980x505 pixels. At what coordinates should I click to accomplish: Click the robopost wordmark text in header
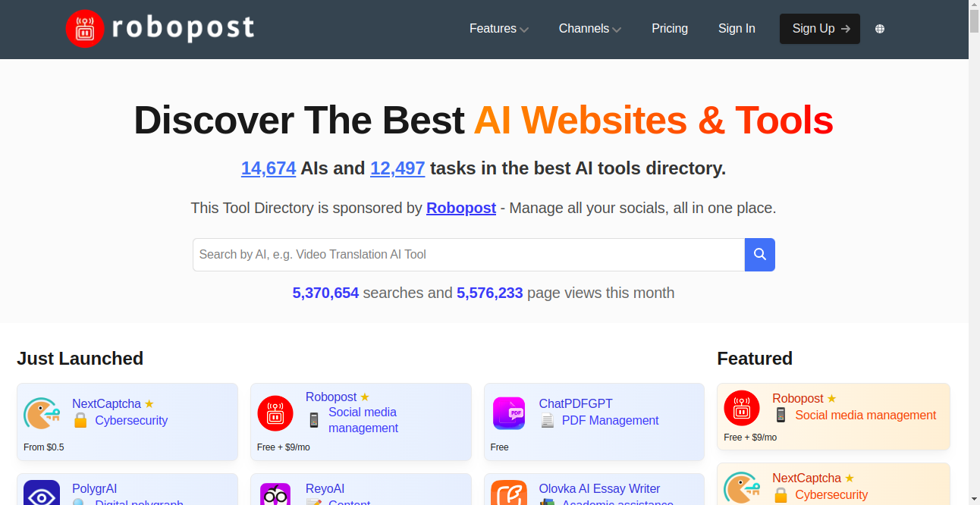click(x=183, y=28)
